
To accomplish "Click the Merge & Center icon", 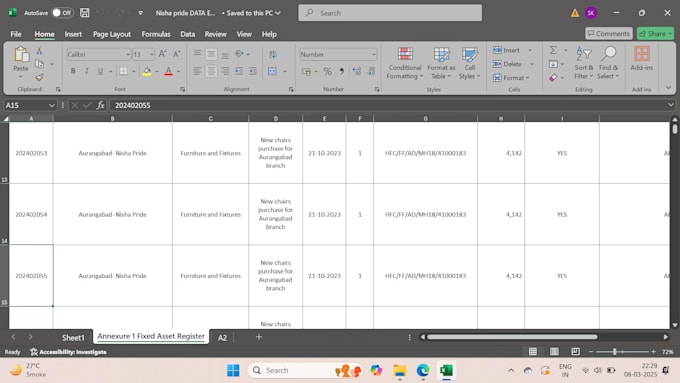I will 272,71.
